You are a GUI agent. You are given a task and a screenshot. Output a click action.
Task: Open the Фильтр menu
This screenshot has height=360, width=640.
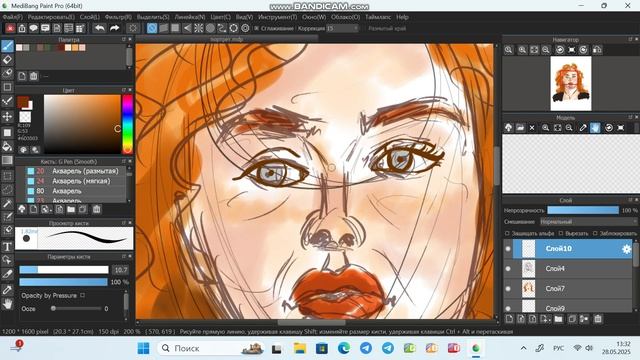pyautogui.click(x=118, y=17)
